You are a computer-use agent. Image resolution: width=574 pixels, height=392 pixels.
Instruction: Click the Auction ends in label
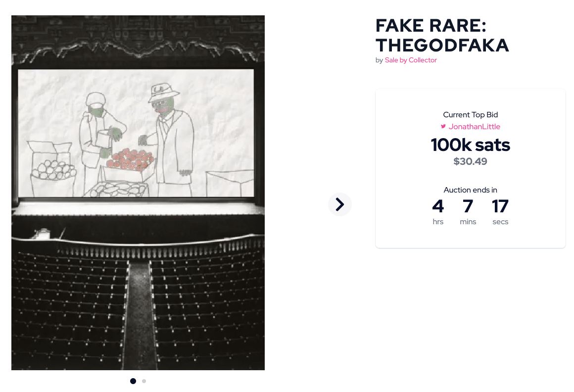click(470, 190)
